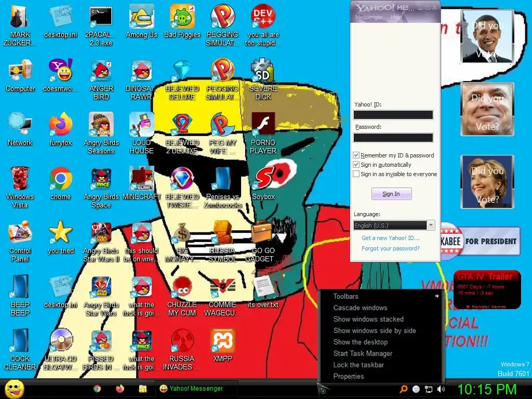Select the BIG MONAYY money bag icon
Viewport: 532px width, 399px height.
click(182, 242)
